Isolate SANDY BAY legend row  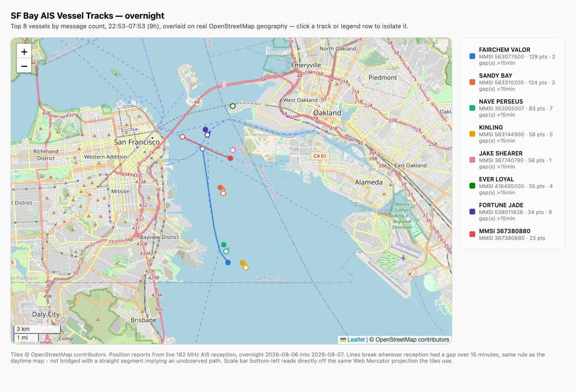[x=513, y=82]
